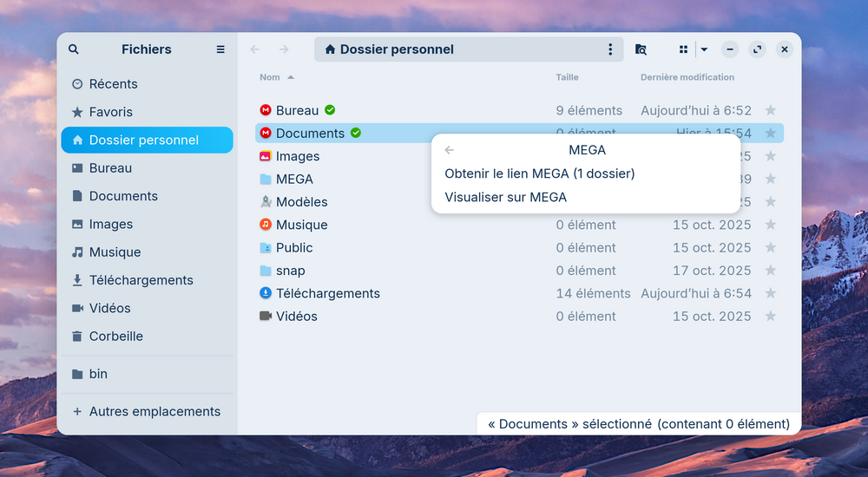Click the search folder icon in toolbar
This screenshot has width=868, height=477.
point(641,49)
